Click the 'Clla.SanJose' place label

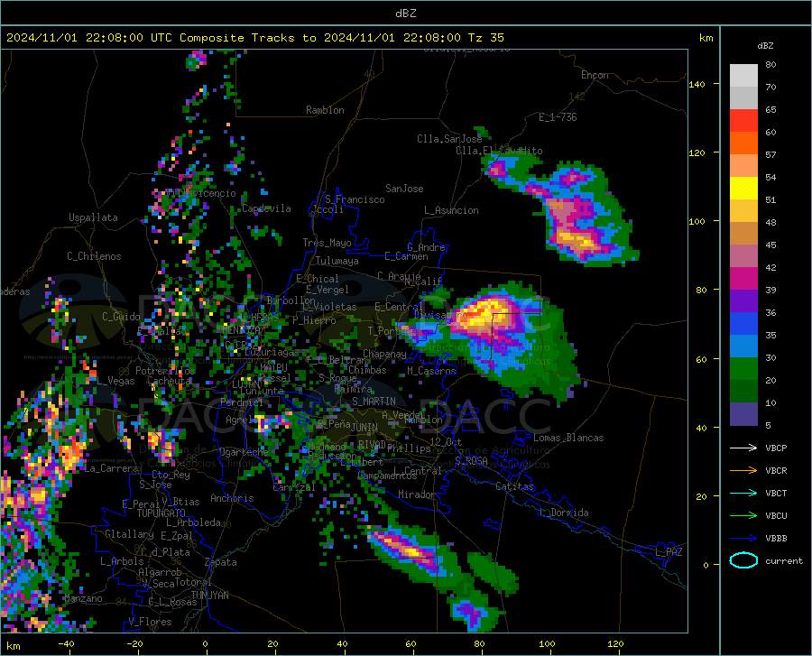pyautogui.click(x=449, y=139)
